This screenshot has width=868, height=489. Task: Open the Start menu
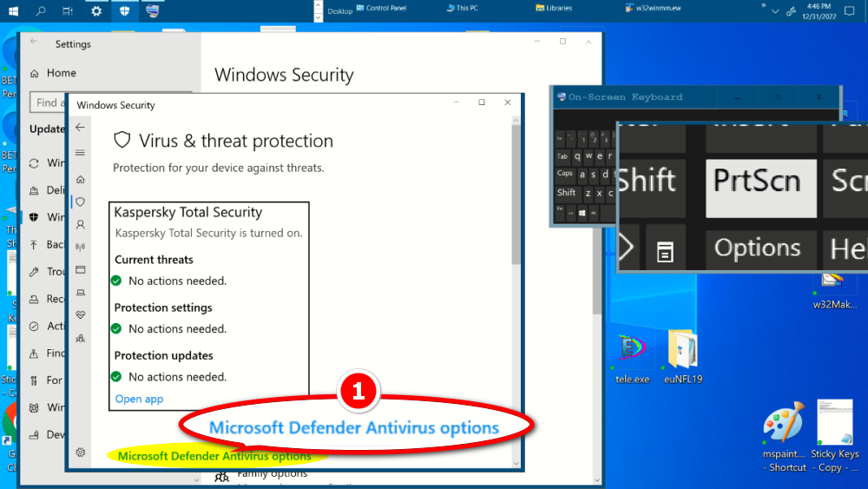coord(13,10)
